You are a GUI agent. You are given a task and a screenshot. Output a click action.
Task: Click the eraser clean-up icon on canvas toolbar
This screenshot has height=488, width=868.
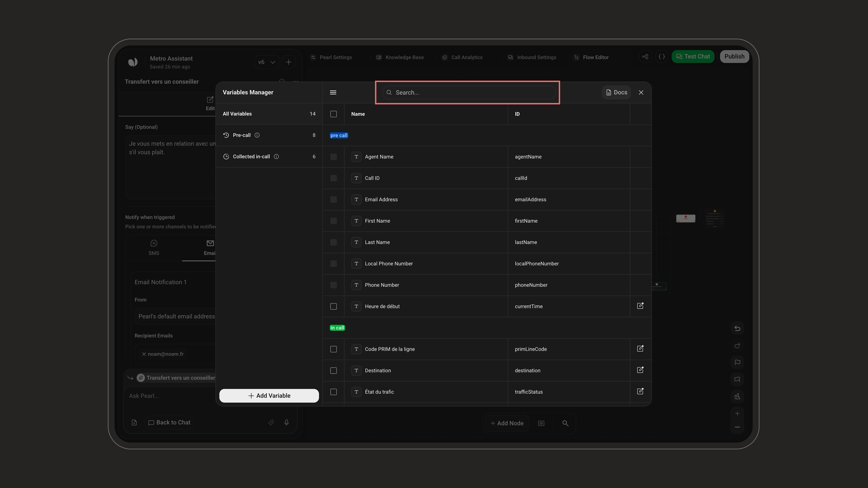[737, 396]
